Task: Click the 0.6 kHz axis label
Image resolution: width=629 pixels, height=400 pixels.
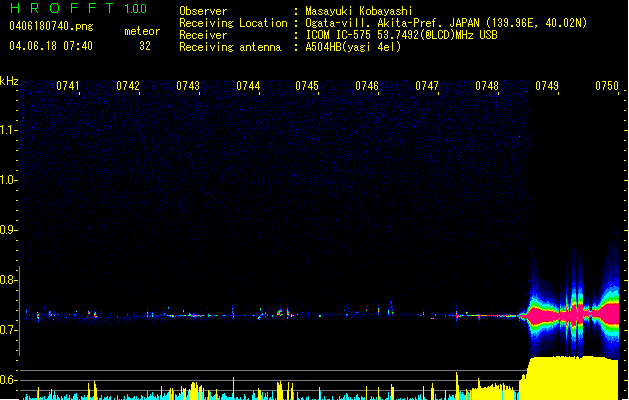Action: [8, 380]
